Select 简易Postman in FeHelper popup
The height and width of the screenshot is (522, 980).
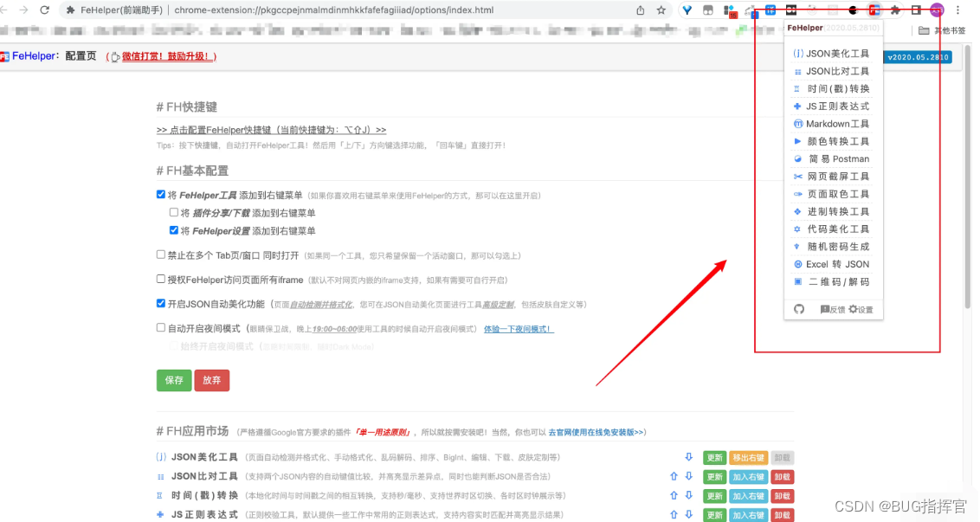pos(832,158)
